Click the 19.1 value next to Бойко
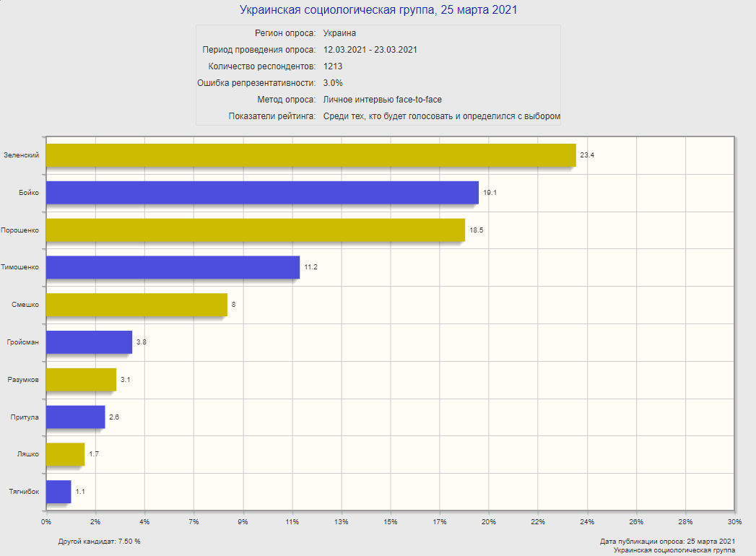The height and width of the screenshot is (556, 756). coord(490,192)
